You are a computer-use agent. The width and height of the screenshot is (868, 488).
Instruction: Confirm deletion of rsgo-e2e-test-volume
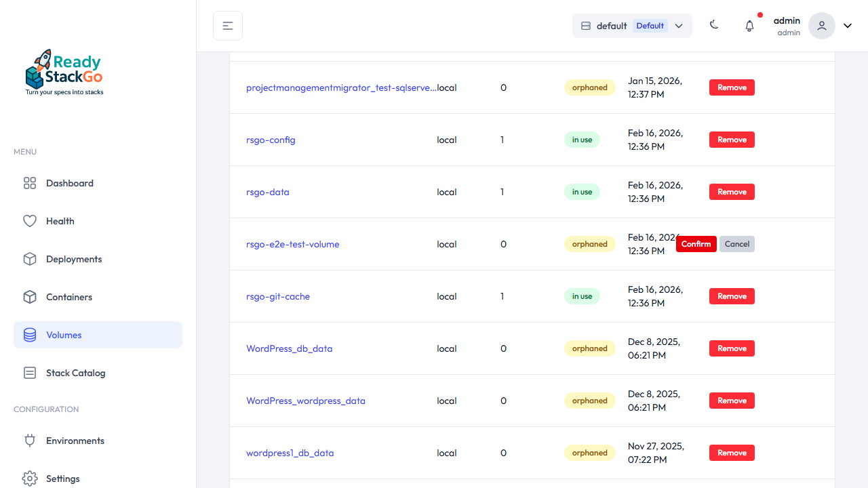point(696,244)
